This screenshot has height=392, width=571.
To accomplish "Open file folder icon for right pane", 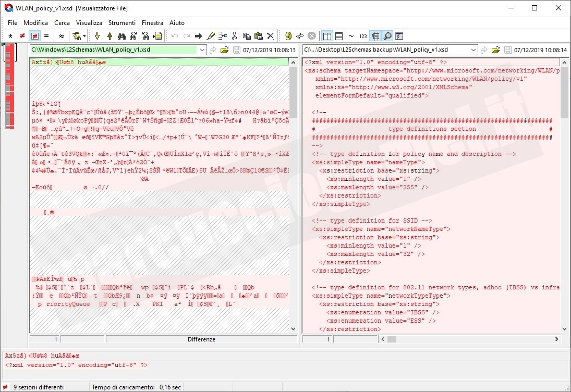I will [495, 50].
